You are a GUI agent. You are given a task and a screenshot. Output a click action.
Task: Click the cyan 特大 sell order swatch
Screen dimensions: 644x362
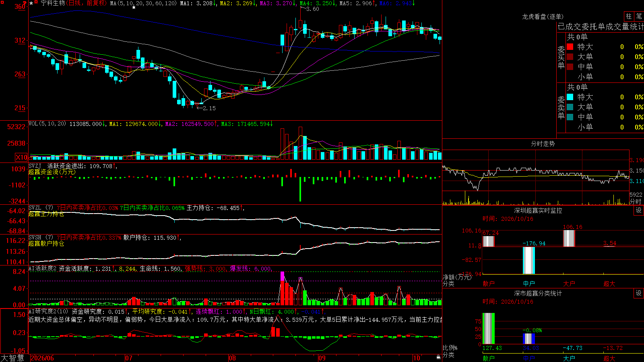[x=570, y=97]
